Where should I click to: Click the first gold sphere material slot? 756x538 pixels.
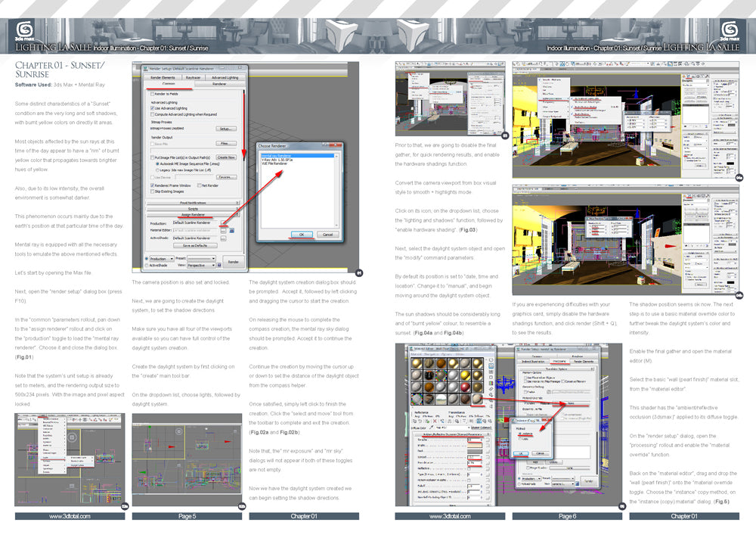[x=417, y=365]
